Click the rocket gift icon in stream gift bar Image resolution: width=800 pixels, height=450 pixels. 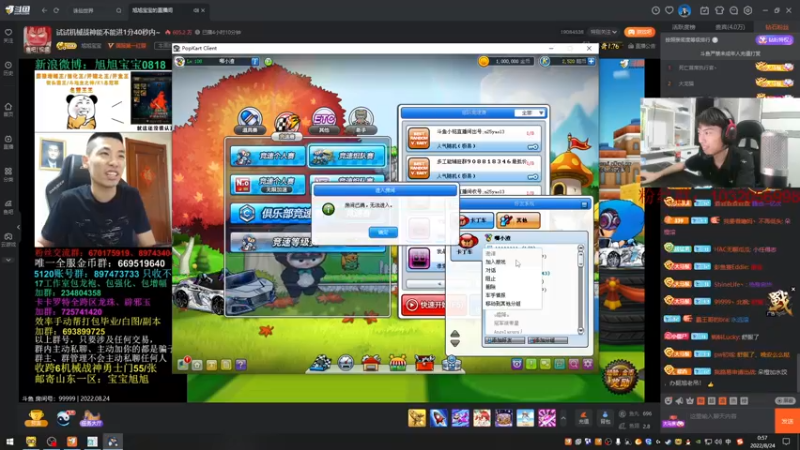(x=438, y=418)
